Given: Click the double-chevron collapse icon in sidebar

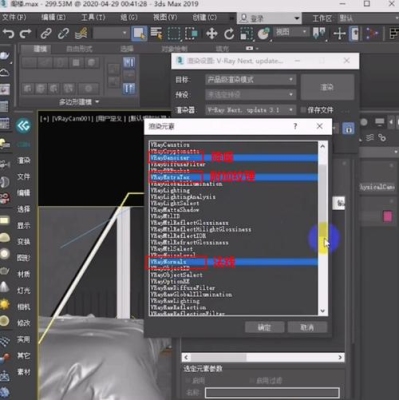Looking at the screenshot, I should pos(23,126).
